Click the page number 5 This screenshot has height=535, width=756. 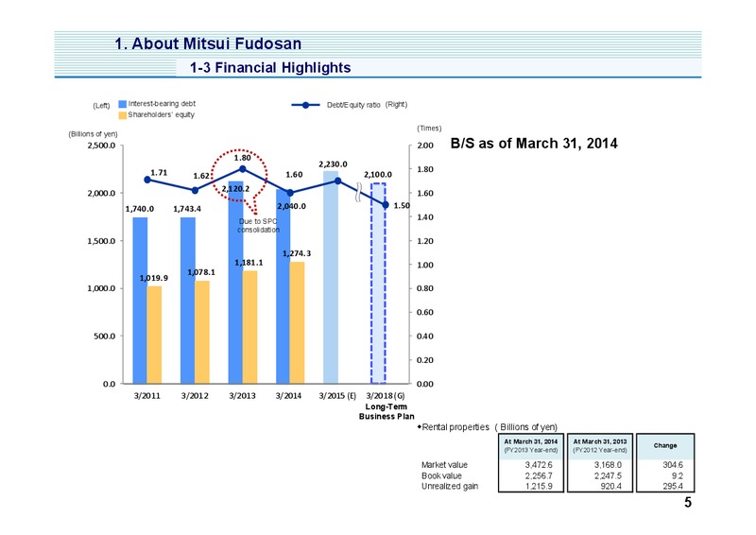(688, 503)
